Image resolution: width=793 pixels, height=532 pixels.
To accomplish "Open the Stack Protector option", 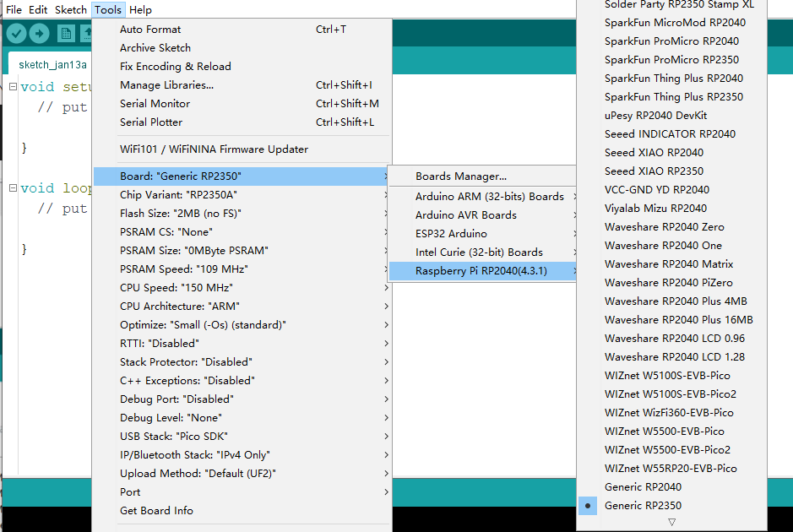I will click(x=242, y=362).
